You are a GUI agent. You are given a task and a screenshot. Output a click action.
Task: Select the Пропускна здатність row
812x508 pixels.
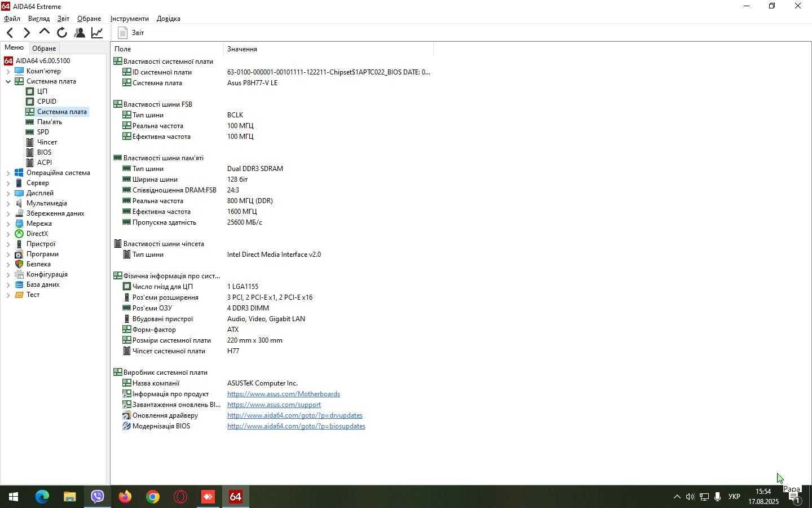coord(272,222)
